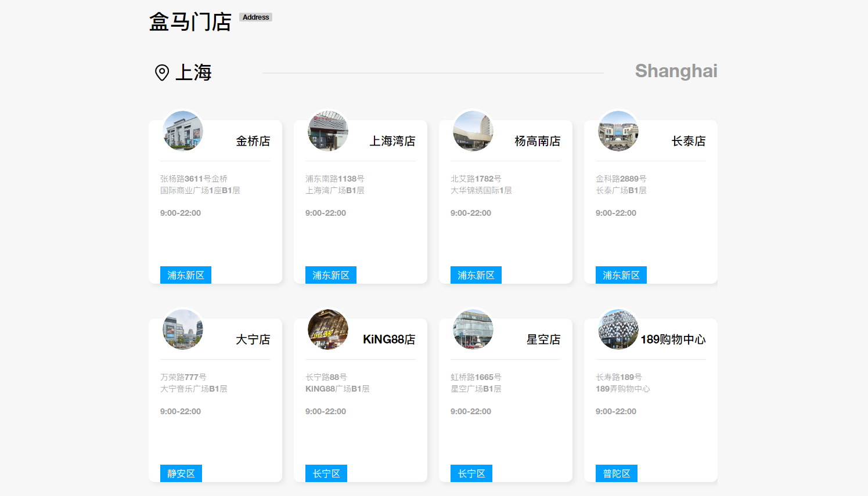Click the 上海湾店 store name
The height and width of the screenshot is (496, 868).
click(x=392, y=141)
